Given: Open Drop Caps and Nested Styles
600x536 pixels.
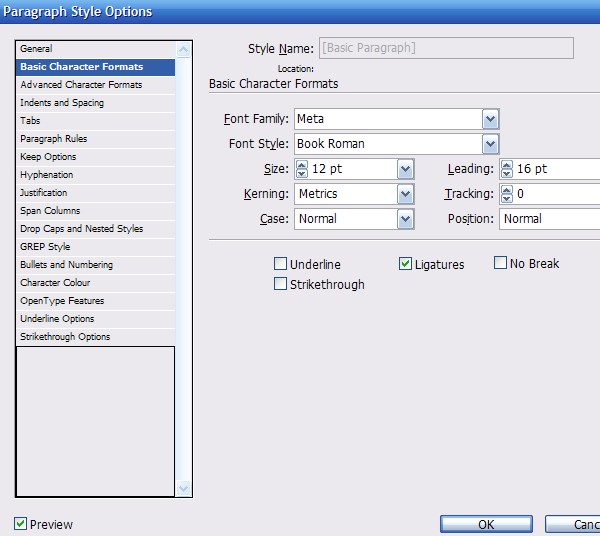Looking at the screenshot, I should pos(81,229).
